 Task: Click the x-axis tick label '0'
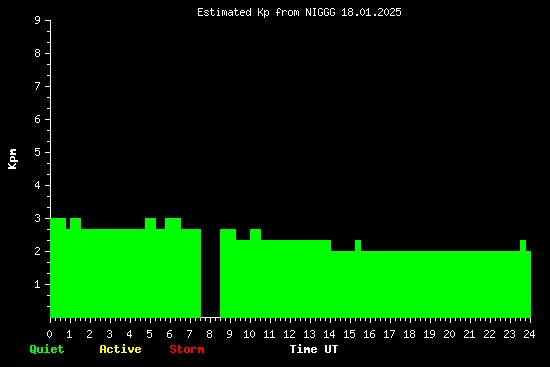pyautogui.click(x=49, y=334)
